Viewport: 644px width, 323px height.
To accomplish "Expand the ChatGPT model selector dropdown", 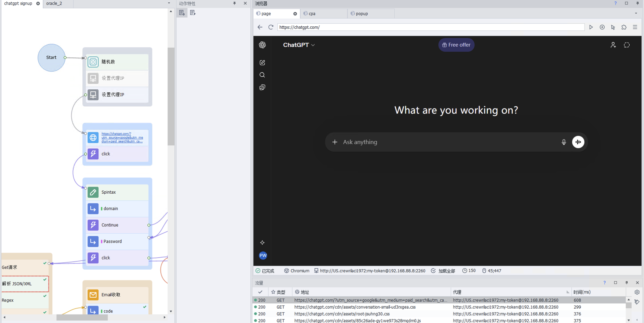I will pos(299,45).
